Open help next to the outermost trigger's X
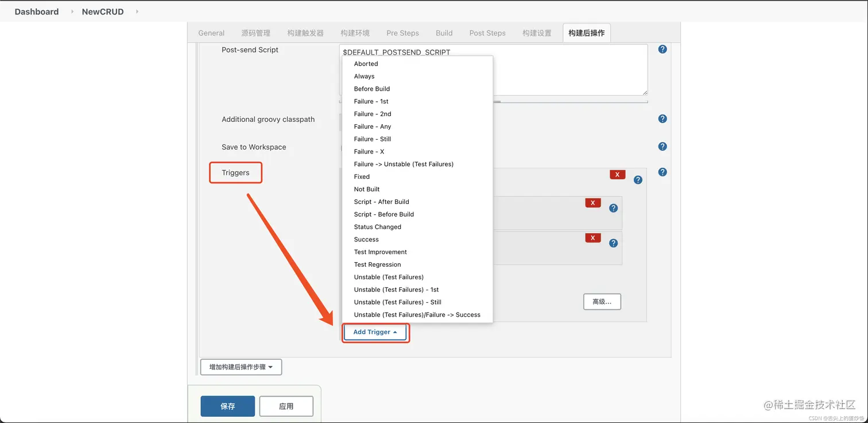Viewport: 868px width, 423px height. 638,180
